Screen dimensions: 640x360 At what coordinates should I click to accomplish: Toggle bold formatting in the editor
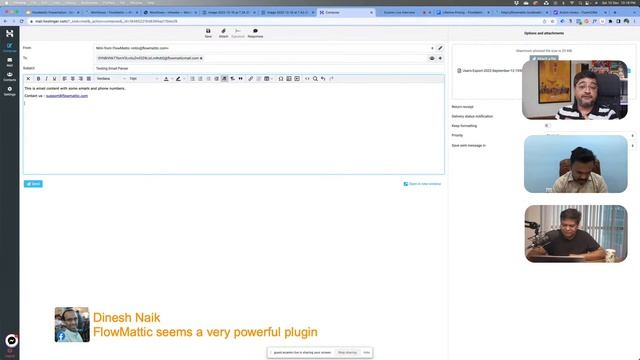pos(38,79)
